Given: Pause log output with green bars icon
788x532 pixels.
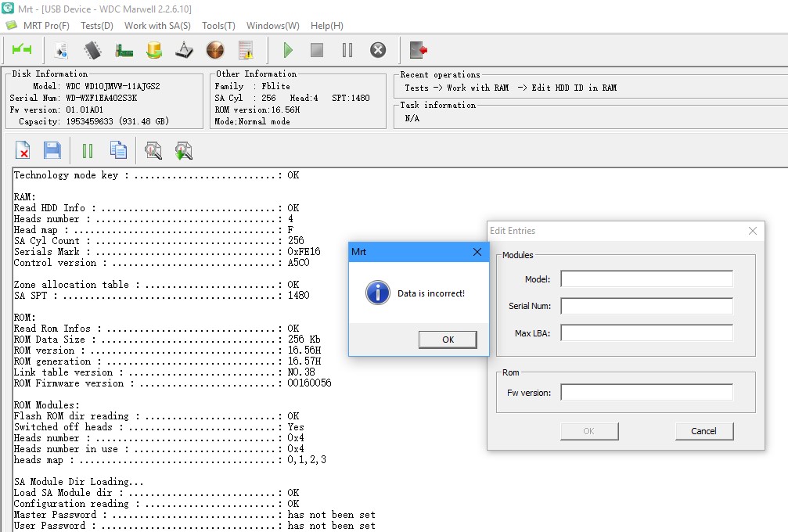Looking at the screenshot, I should click(x=88, y=151).
